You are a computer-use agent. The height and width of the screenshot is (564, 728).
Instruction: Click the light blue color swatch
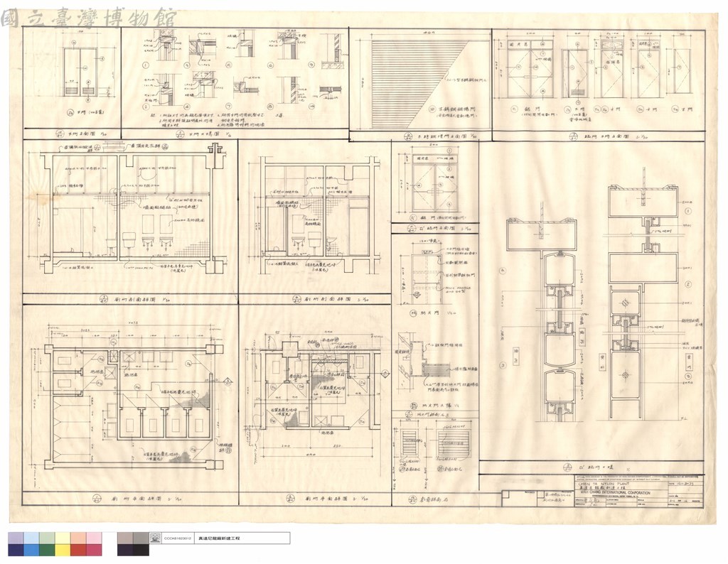tap(31, 538)
